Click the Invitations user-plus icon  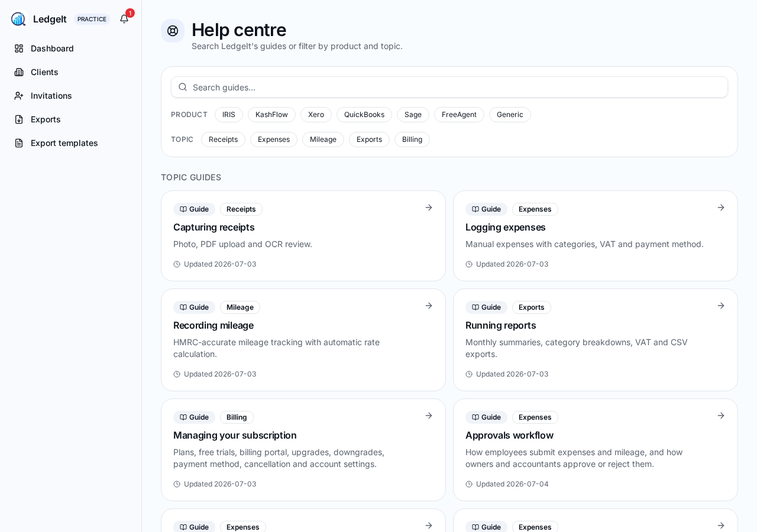pyautogui.click(x=19, y=96)
